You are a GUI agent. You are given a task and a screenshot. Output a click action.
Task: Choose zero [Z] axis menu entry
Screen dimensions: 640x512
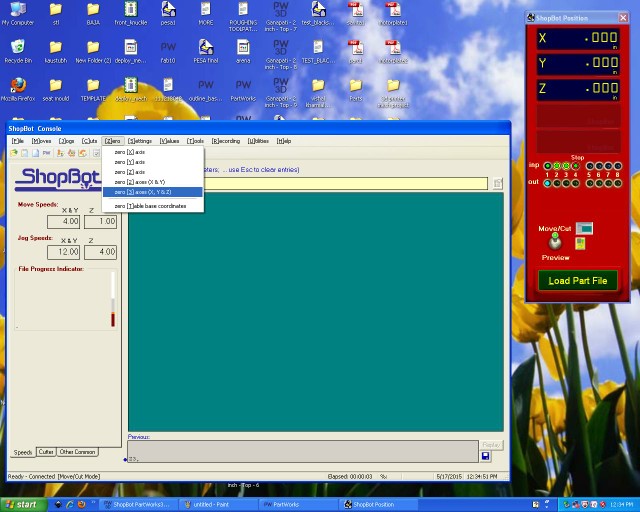153,172
